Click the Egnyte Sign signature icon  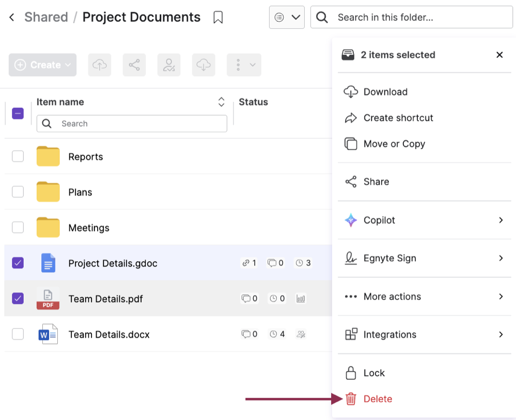(x=351, y=259)
